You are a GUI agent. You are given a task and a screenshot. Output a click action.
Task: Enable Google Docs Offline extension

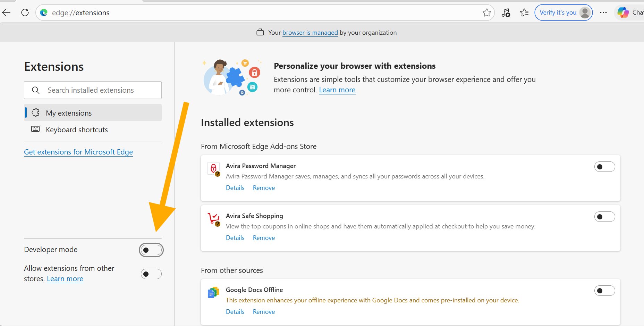(605, 291)
